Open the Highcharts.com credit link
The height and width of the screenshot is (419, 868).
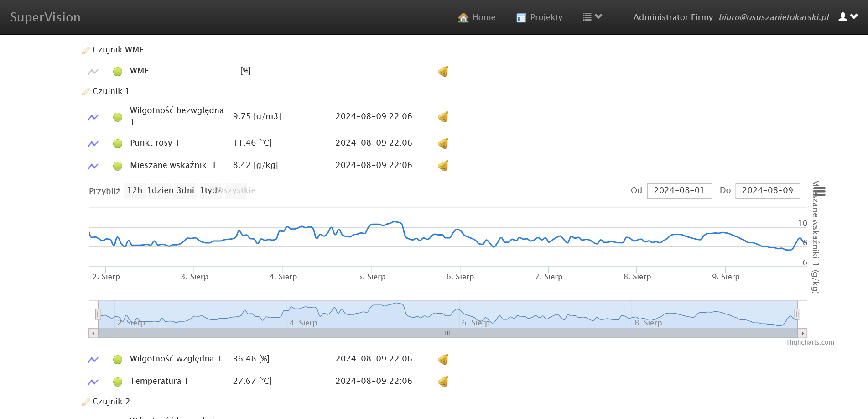[x=810, y=342]
